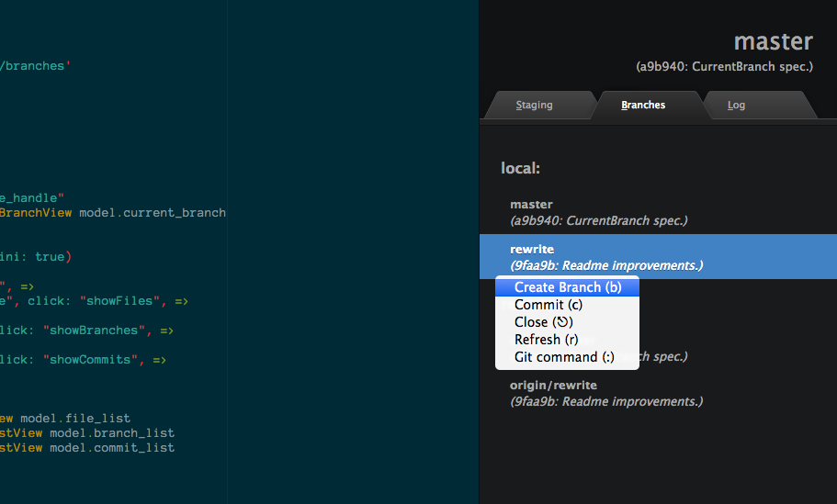Choose Git command (:) menu entry
Image resolution: width=837 pixels, height=504 pixels.
(x=567, y=357)
